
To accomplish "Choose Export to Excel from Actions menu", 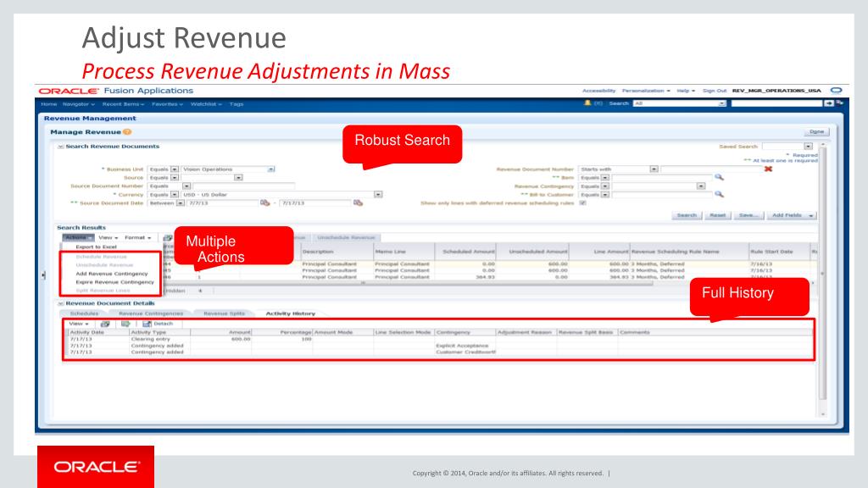I will [x=97, y=247].
